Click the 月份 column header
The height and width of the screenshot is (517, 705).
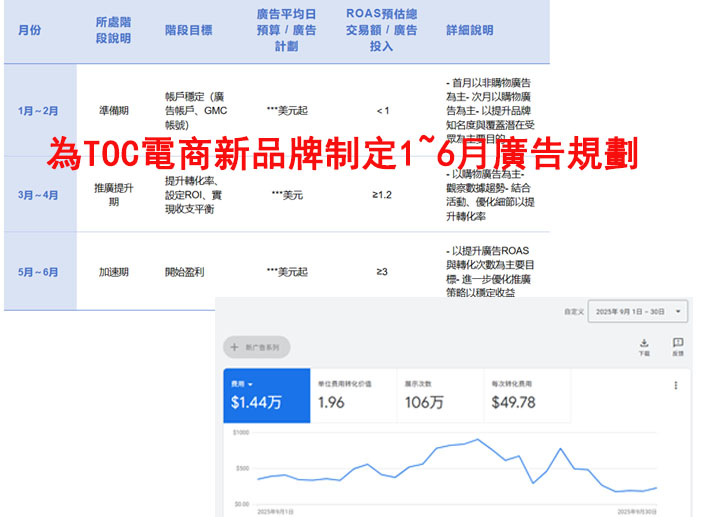[x=30, y=31]
